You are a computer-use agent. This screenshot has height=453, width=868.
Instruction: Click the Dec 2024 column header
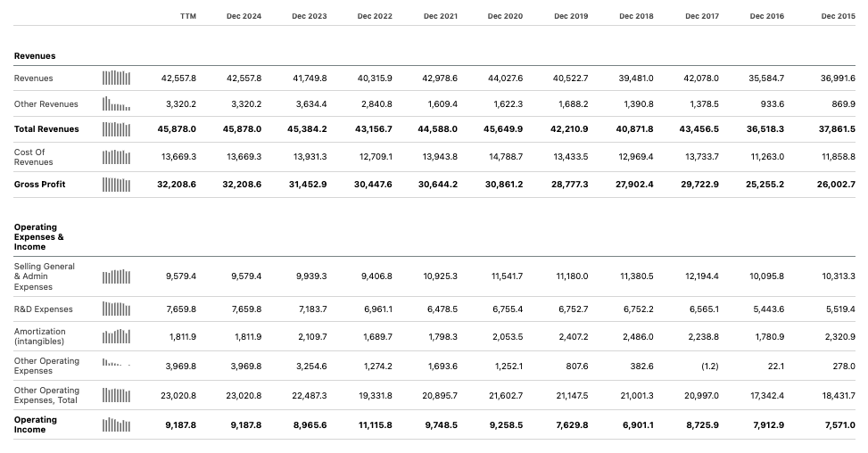(244, 17)
